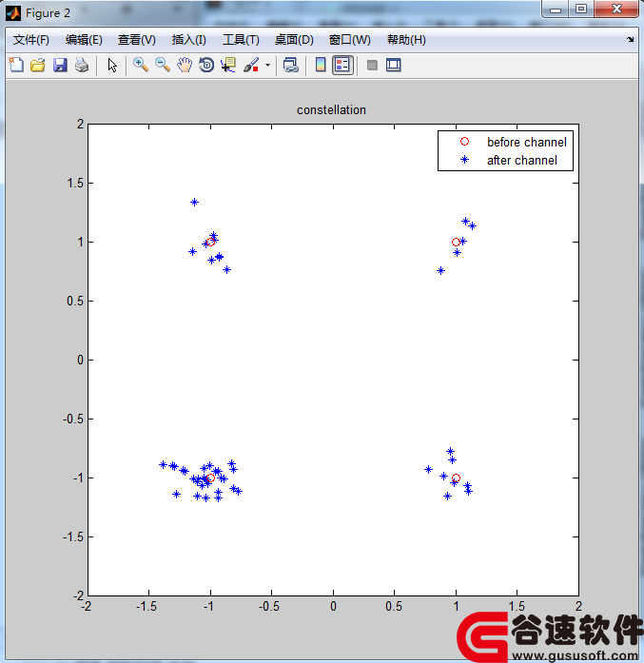The image size is (644, 663).
Task: Open the 桌面(D) menu
Action: tap(294, 40)
